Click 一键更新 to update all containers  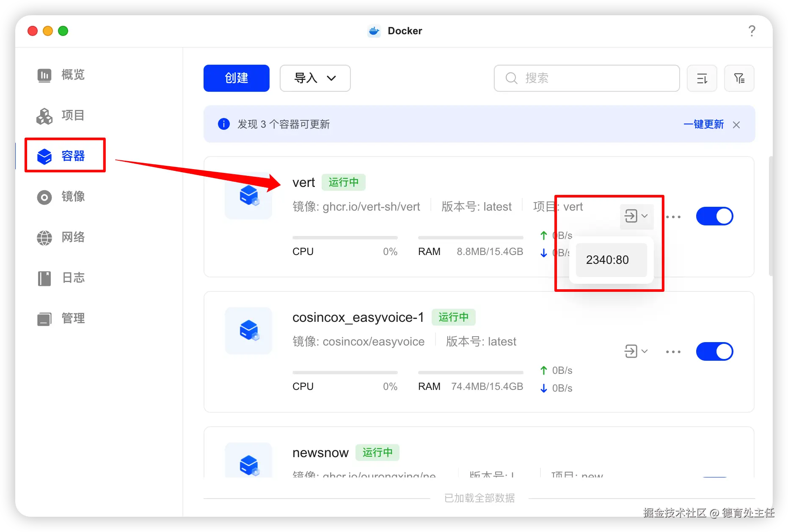(703, 124)
